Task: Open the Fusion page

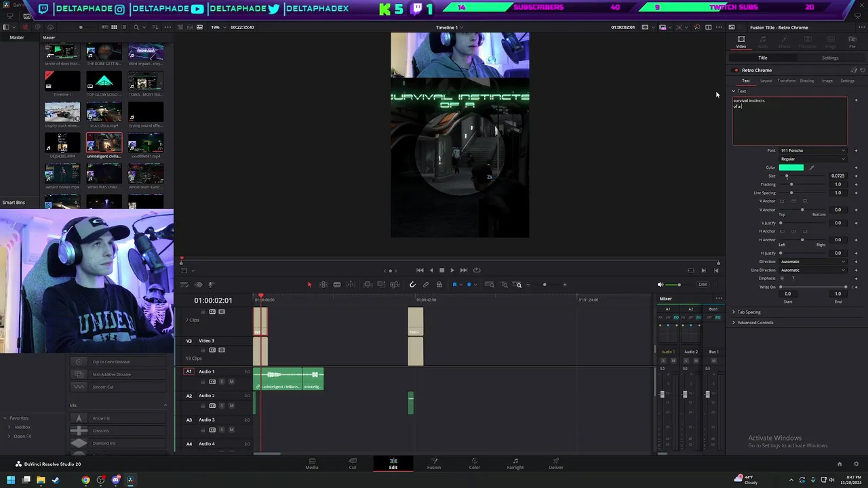Action: coord(434,464)
